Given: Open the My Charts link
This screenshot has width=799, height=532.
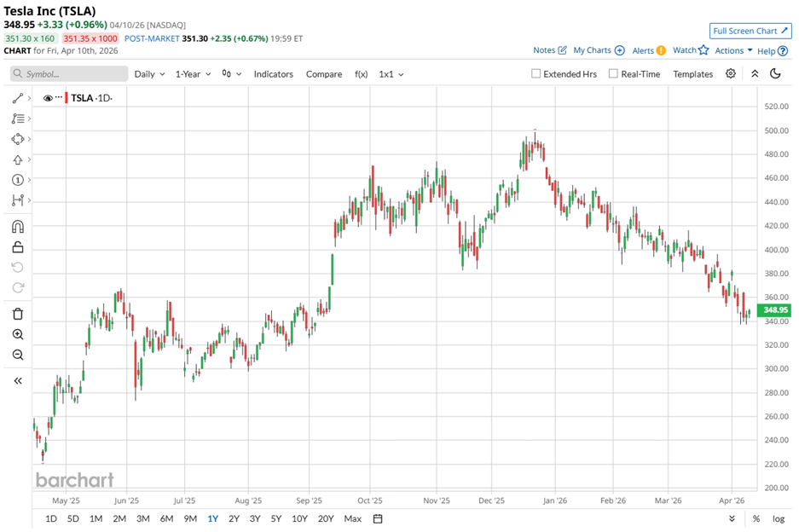Looking at the screenshot, I should 599,50.
